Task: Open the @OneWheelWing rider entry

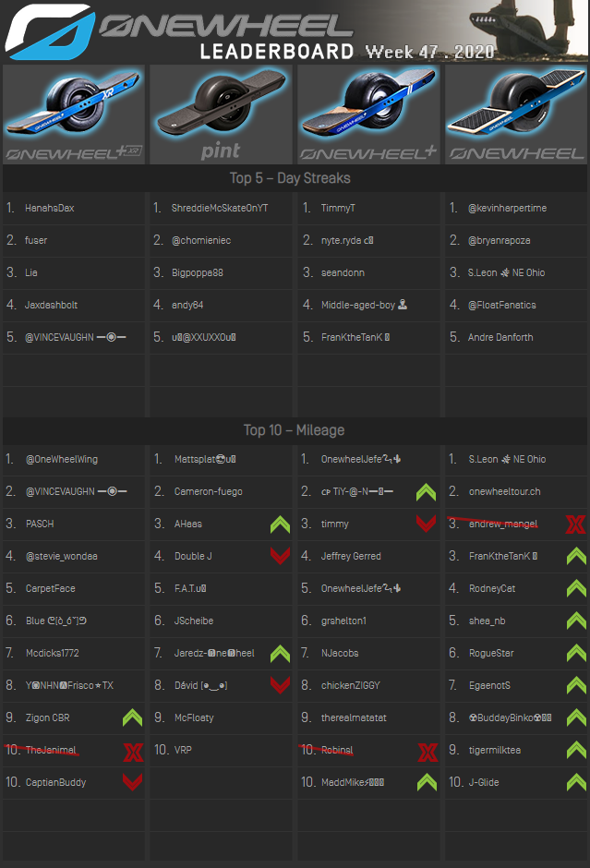Action: [x=61, y=459]
